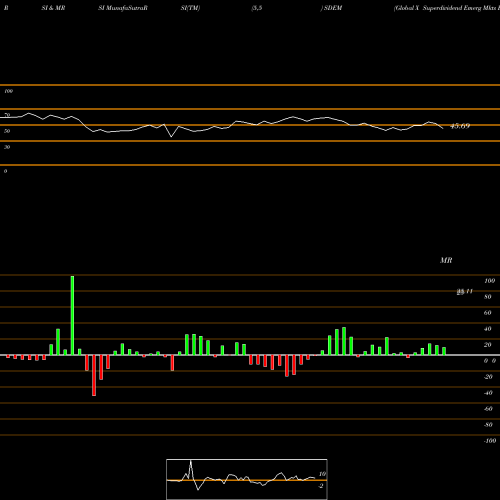The width and height of the screenshot is (500, 500).
Task: Click the '10' label in the mini chart
Action: tap(322, 474)
